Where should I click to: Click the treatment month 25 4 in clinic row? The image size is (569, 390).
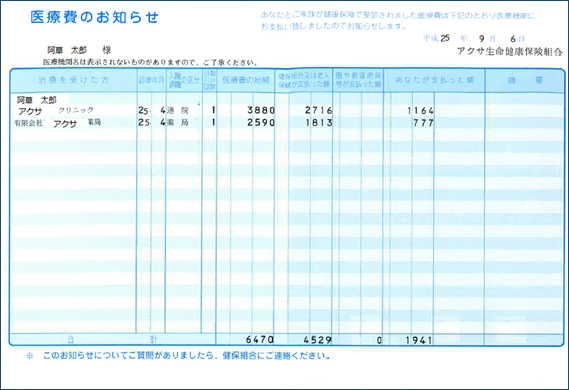point(152,110)
